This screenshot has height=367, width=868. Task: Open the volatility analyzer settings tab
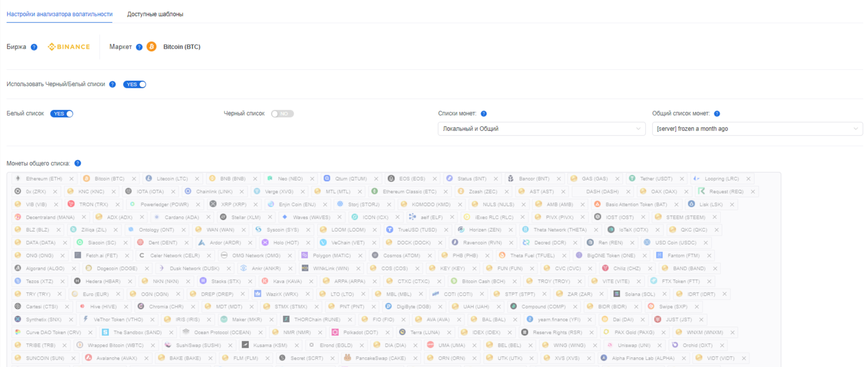pos(60,14)
